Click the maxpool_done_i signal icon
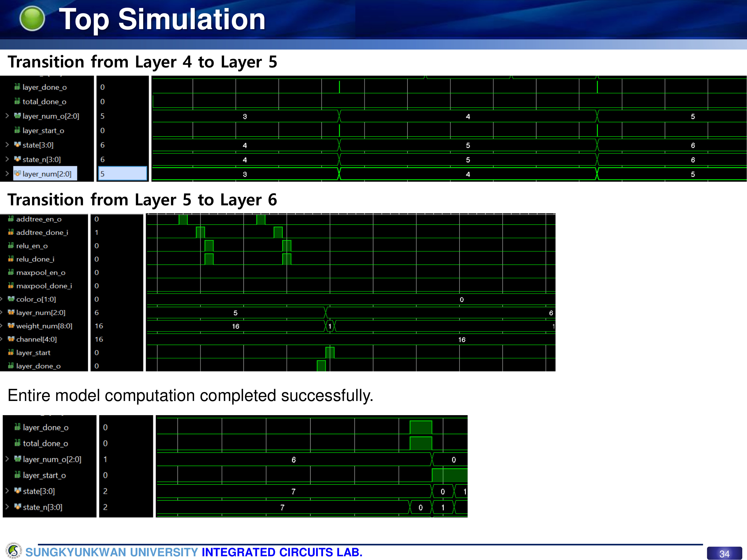 pyautogui.click(x=11, y=285)
